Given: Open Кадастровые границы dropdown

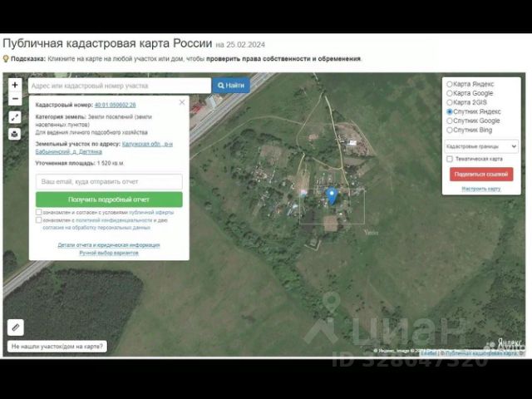Looking at the screenshot, I should [481, 146].
